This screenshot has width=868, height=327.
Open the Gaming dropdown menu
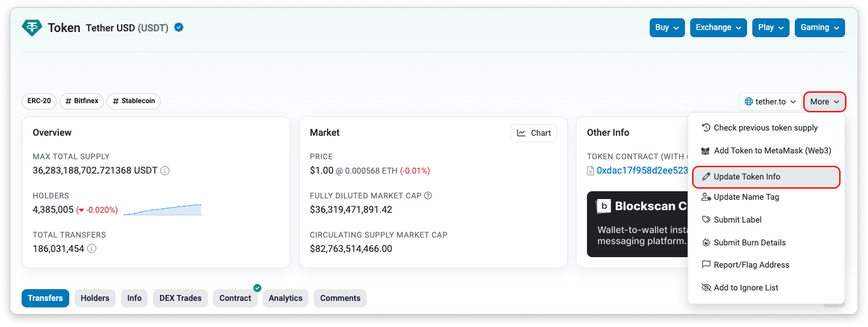pyautogui.click(x=819, y=27)
